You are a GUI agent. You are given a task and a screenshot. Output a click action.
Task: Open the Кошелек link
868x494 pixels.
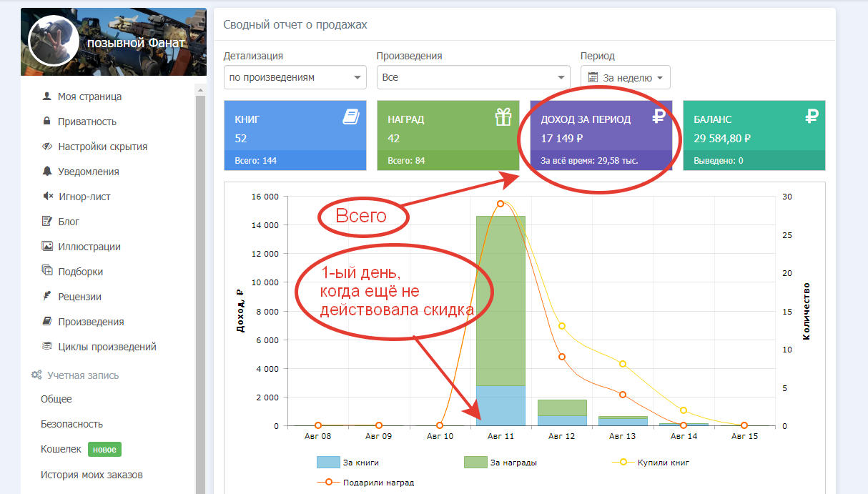pos(61,449)
